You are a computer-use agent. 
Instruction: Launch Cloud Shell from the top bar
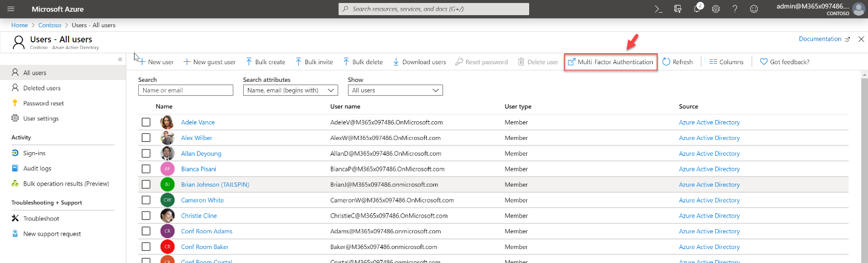pyautogui.click(x=658, y=9)
